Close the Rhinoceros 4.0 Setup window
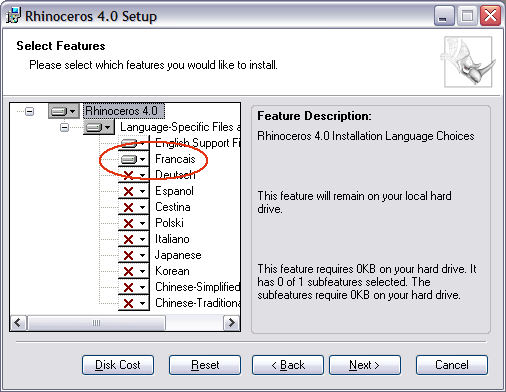The width and height of the screenshot is (506, 392). coord(490,16)
